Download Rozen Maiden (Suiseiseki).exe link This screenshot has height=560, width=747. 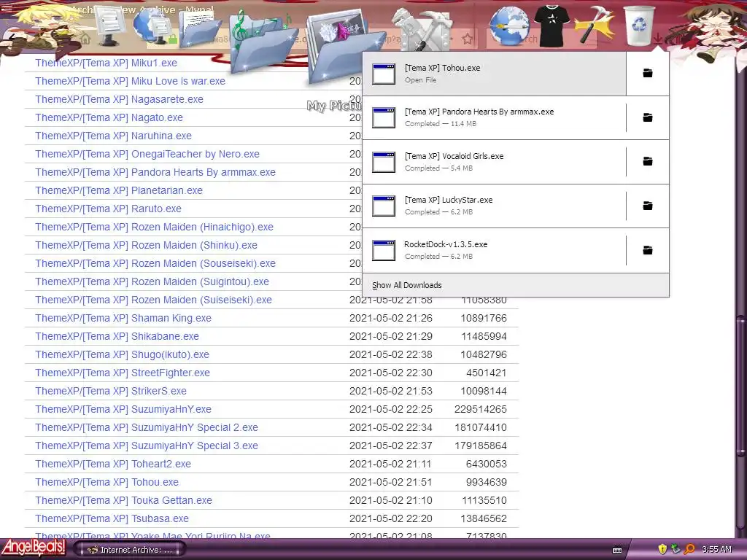153,300
